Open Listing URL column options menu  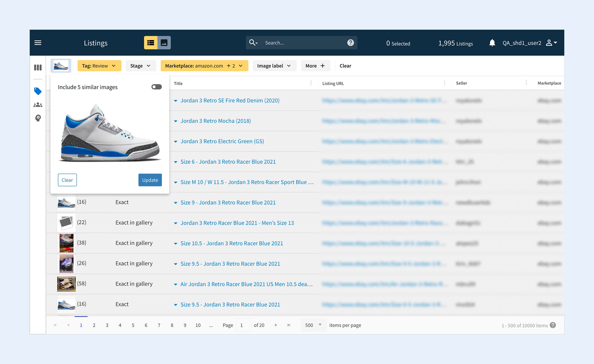pos(445,83)
